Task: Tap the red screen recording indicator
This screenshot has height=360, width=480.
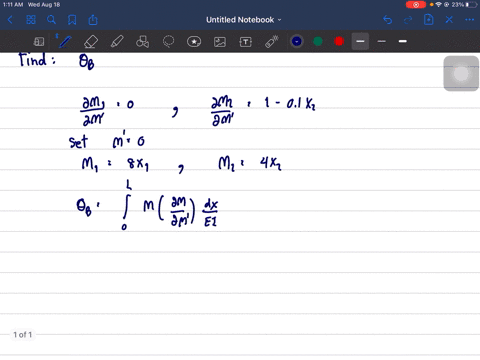Action: pos(416,5)
